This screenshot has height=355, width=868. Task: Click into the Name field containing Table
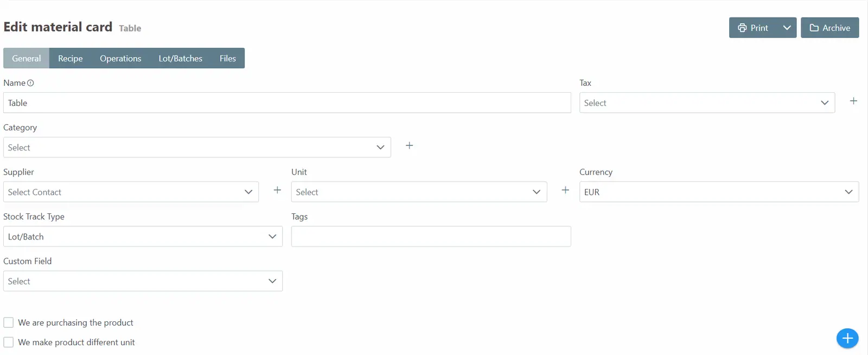(287, 103)
